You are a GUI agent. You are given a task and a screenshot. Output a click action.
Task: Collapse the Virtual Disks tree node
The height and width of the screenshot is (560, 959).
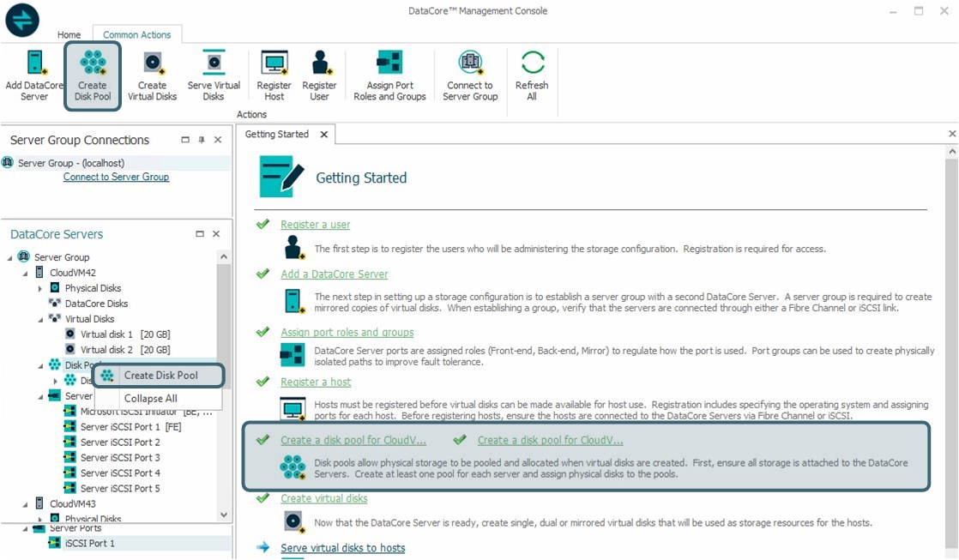point(40,319)
